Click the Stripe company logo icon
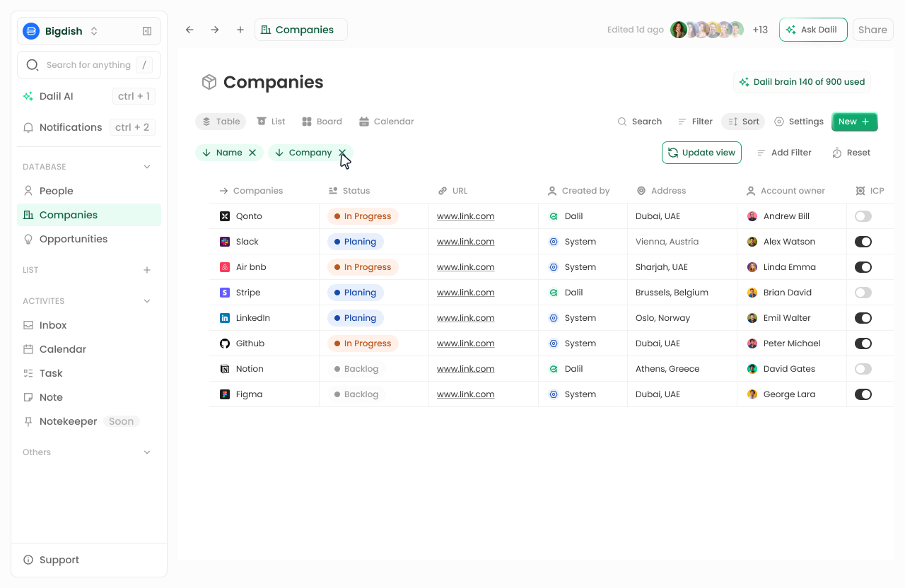 pos(225,293)
